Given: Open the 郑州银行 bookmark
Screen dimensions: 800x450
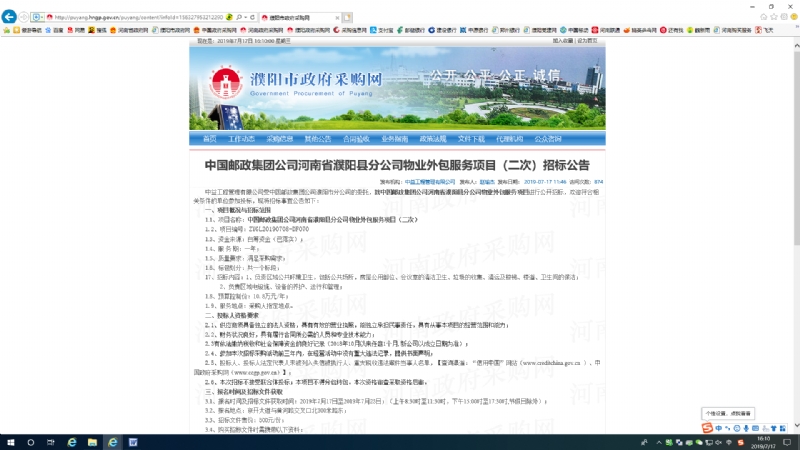Looking at the screenshot, I should pos(505,30).
